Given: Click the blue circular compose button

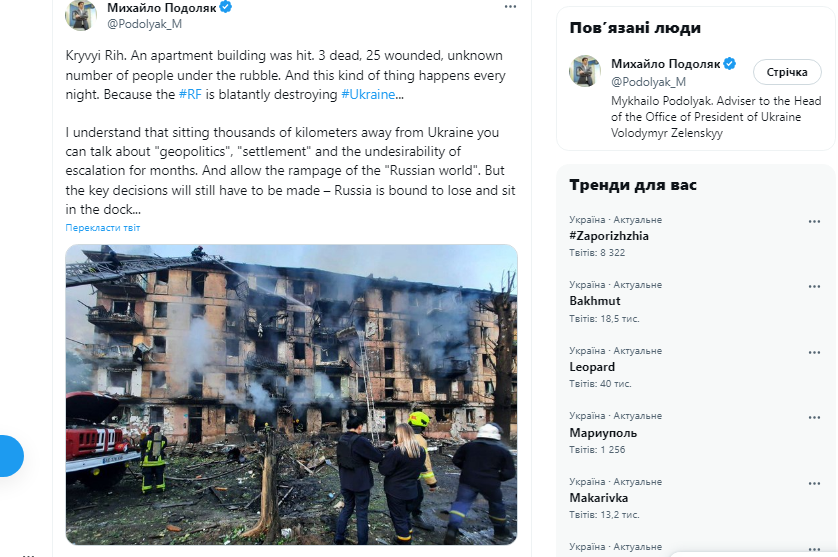Looking at the screenshot, I should (x=11, y=456).
